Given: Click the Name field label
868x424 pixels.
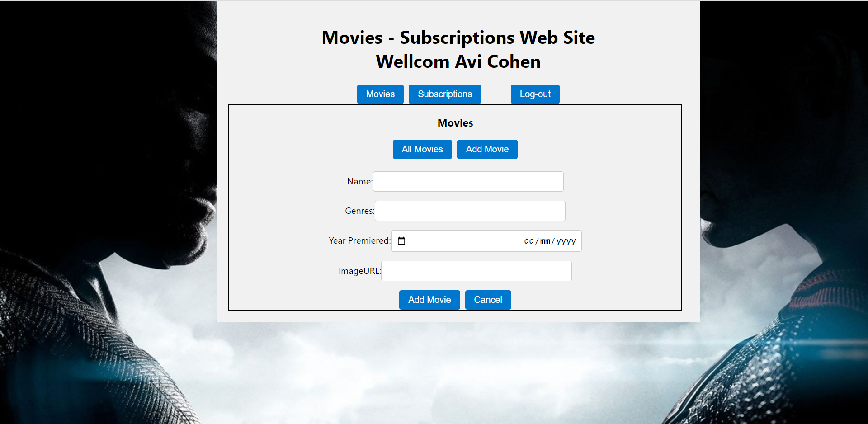Looking at the screenshot, I should click(359, 181).
